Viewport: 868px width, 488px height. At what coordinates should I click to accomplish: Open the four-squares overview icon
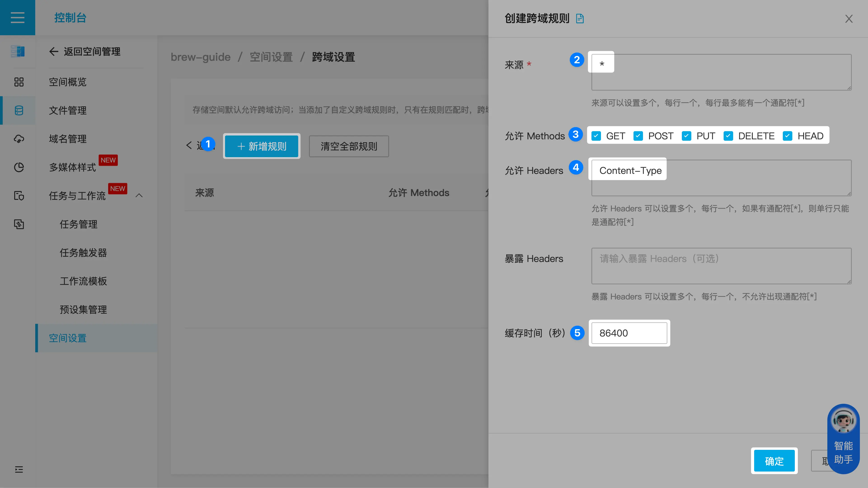point(19,82)
